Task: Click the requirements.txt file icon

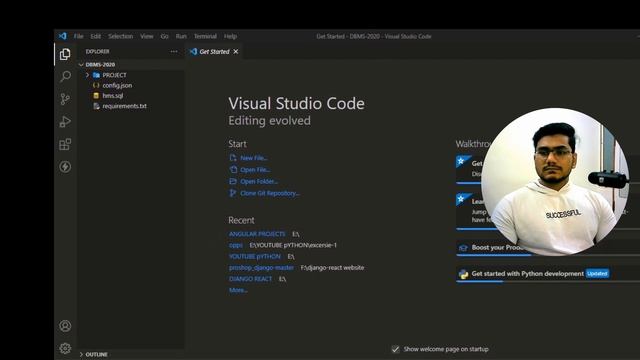Action: click(x=96, y=106)
